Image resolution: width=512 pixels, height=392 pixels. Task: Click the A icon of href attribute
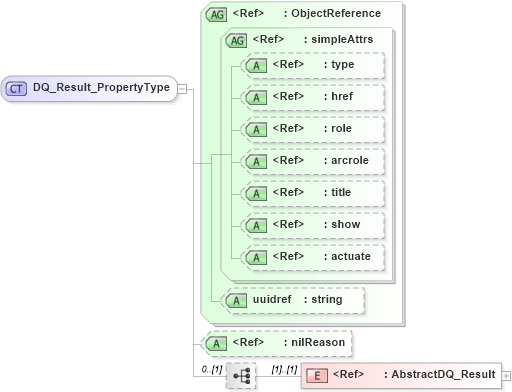(256, 98)
